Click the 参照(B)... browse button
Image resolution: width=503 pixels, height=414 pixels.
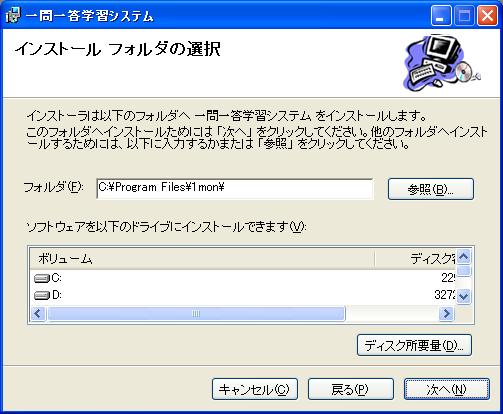coord(431,189)
